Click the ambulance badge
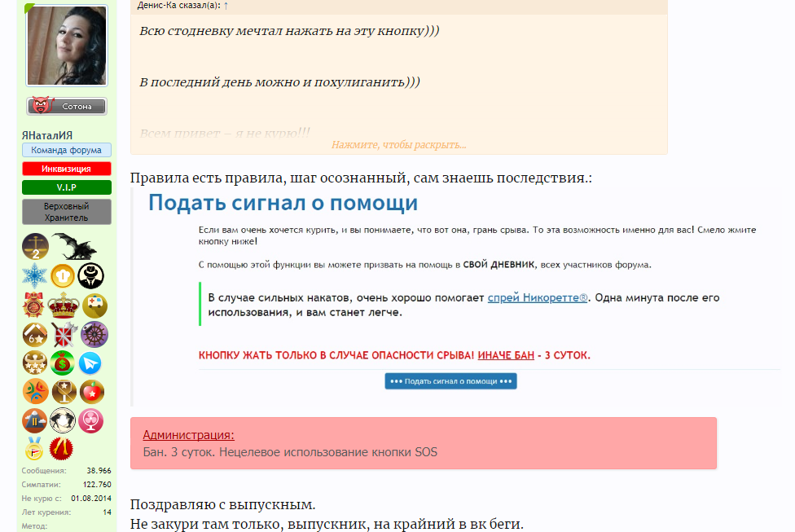Image resolution: width=795 pixels, height=532 pixels. tap(94, 306)
